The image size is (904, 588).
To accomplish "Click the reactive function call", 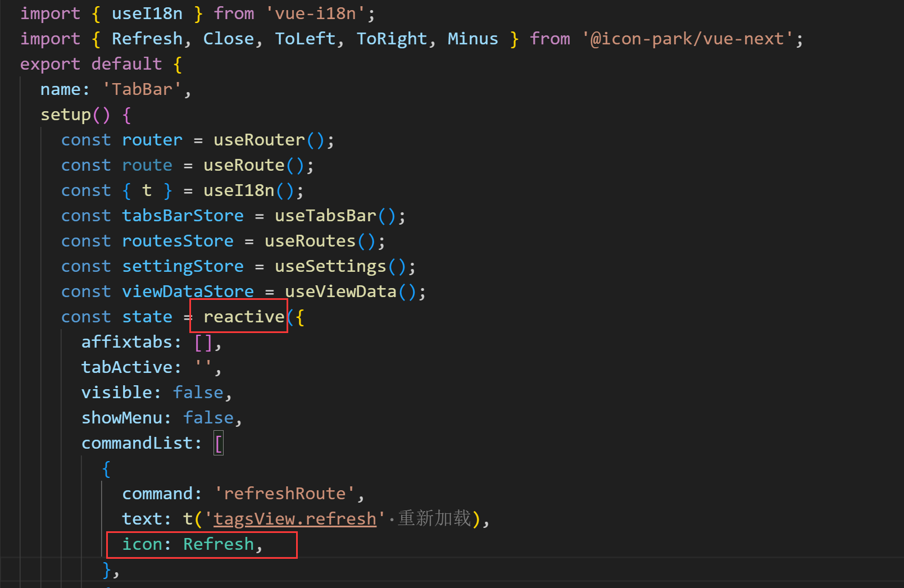I will pyautogui.click(x=244, y=317).
